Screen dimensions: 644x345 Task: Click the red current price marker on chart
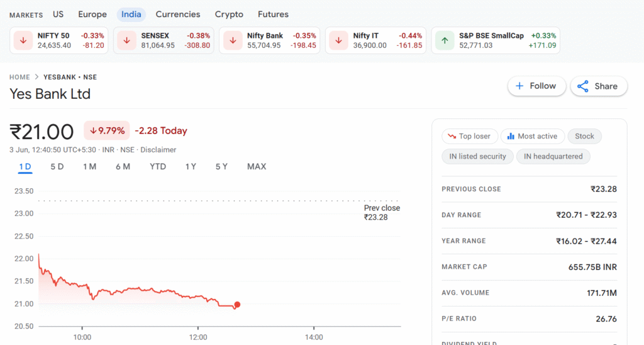pyautogui.click(x=237, y=305)
